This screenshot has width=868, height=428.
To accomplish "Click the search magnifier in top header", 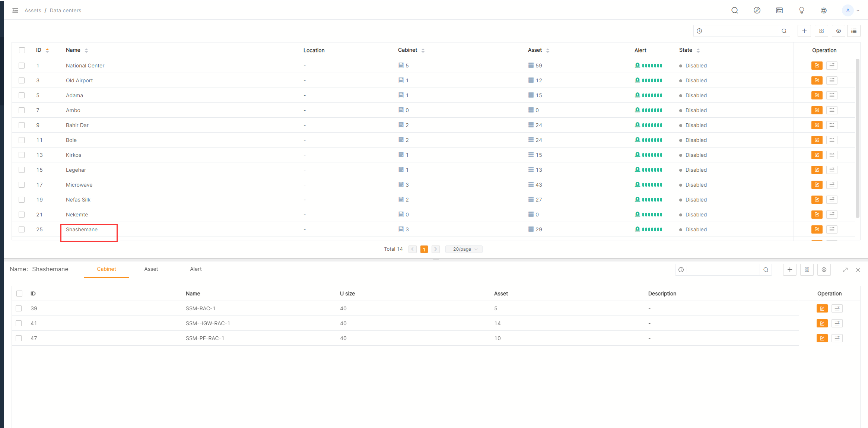I will [x=734, y=10].
